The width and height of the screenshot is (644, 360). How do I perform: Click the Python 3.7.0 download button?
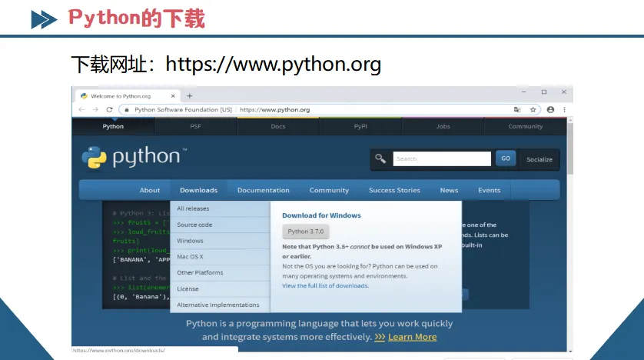(306, 232)
